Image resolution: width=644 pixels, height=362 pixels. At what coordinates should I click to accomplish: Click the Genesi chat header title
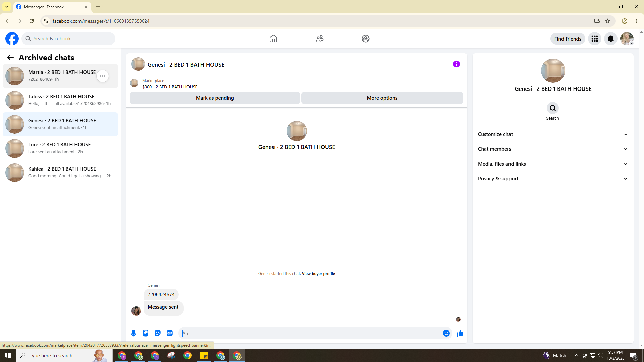point(186,65)
